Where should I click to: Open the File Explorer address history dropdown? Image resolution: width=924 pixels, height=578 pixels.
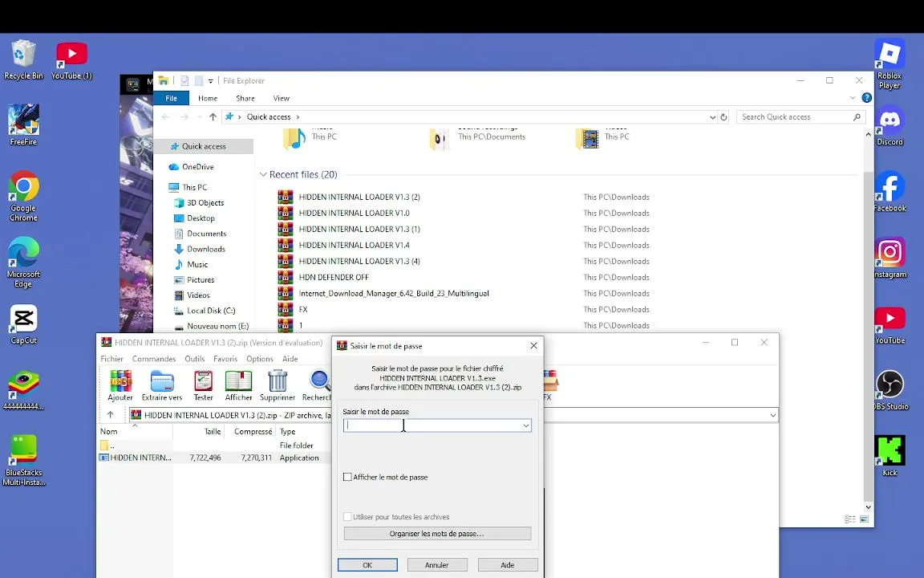(712, 116)
